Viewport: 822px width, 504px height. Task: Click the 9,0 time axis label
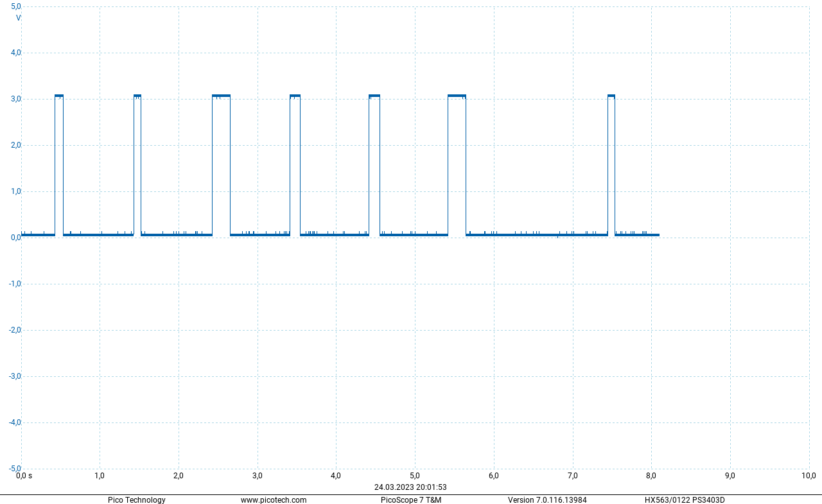[x=730, y=476]
